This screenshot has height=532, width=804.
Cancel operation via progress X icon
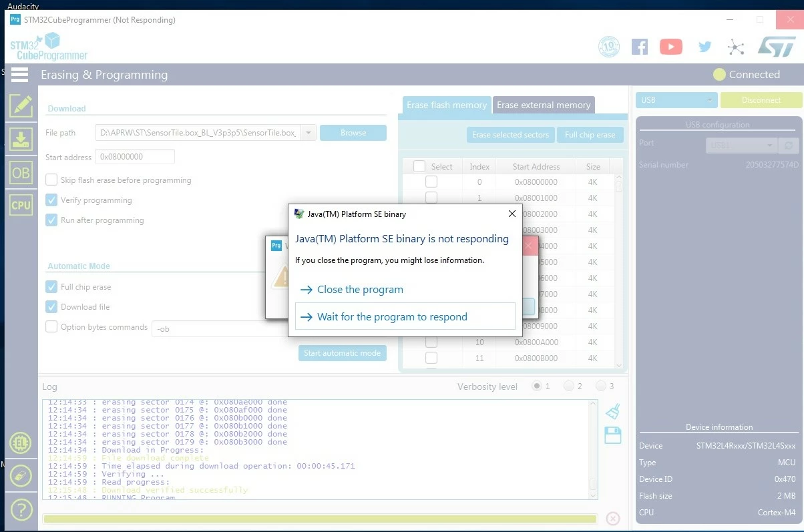[613, 519]
